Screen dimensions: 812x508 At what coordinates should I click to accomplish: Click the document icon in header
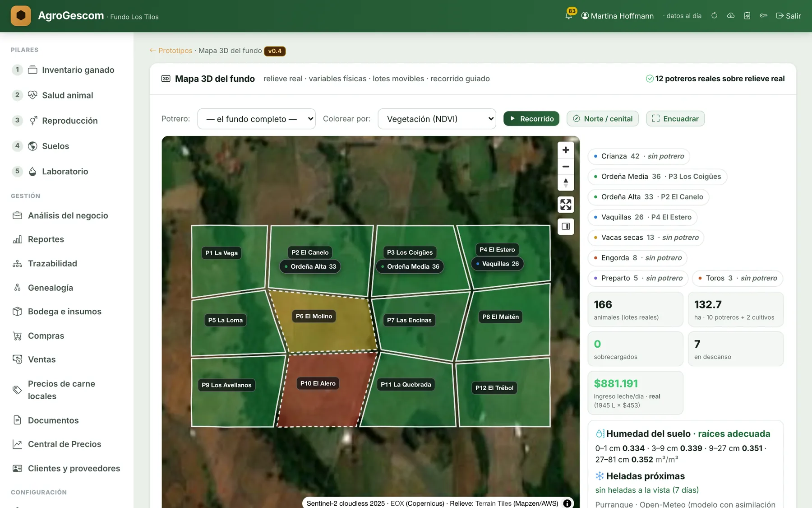(747, 16)
